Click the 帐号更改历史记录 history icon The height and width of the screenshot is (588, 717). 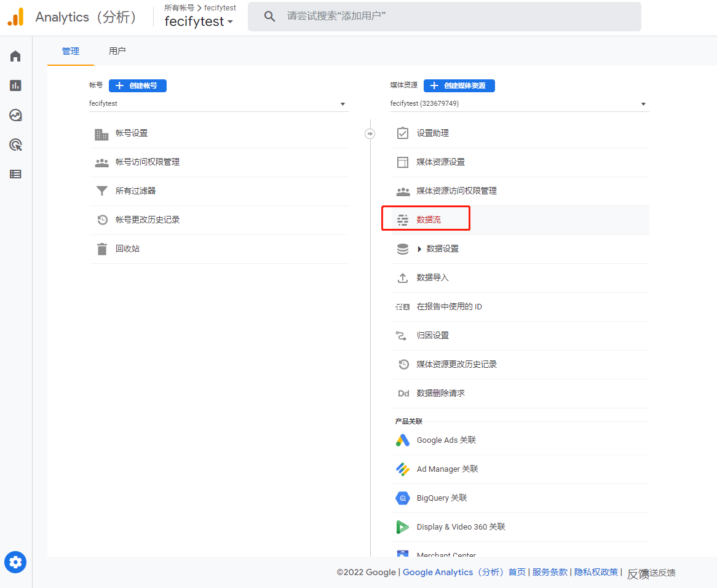(103, 220)
